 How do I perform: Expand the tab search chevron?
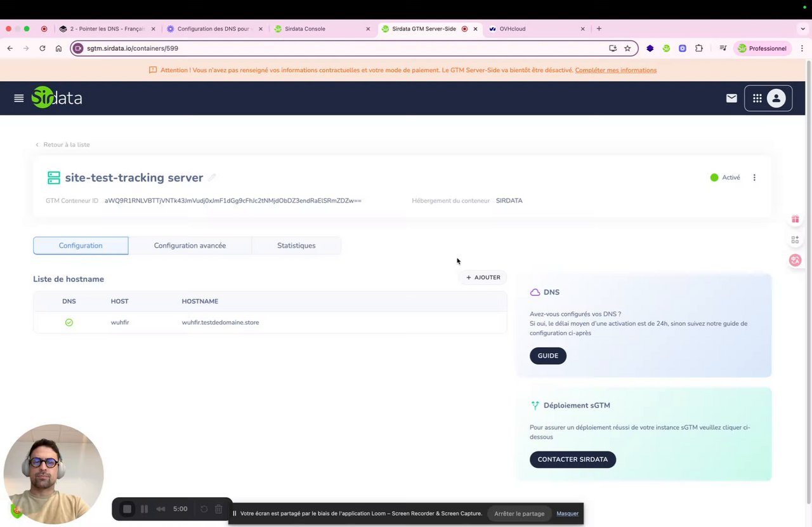[x=803, y=29]
